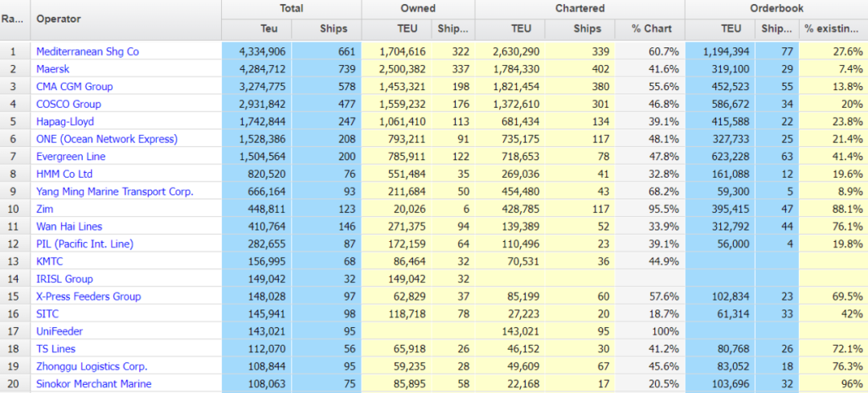Sort by Total Teu column header

[x=256, y=29]
